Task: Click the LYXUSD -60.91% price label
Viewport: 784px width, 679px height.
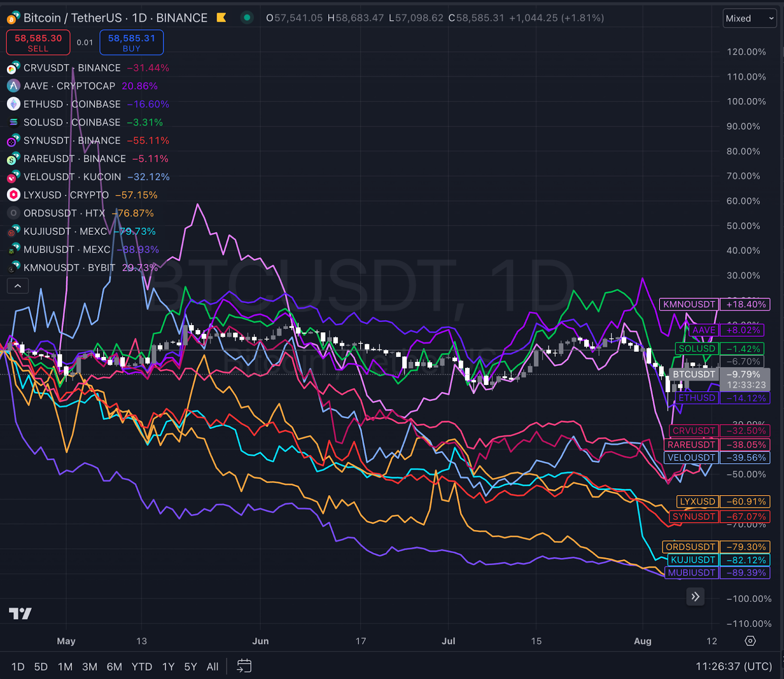Action: [x=723, y=502]
